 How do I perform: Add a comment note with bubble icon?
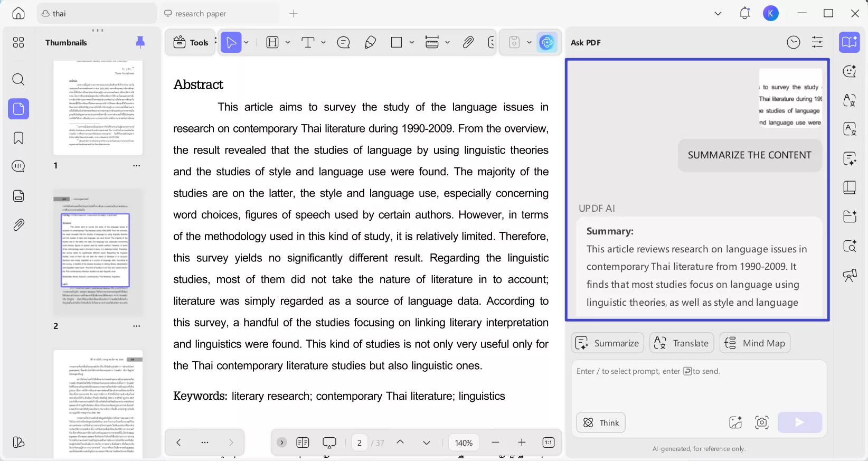(x=344, y=42)
